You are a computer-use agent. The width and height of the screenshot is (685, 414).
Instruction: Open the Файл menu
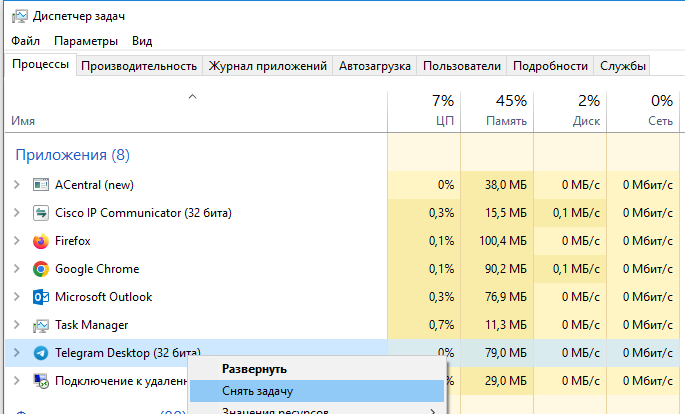[25, 41]
